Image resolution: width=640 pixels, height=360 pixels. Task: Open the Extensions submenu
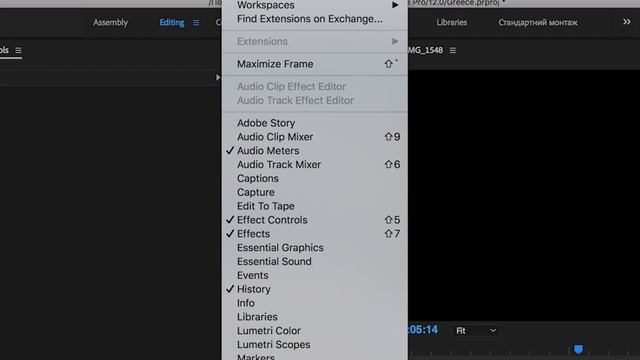point(315,42)
